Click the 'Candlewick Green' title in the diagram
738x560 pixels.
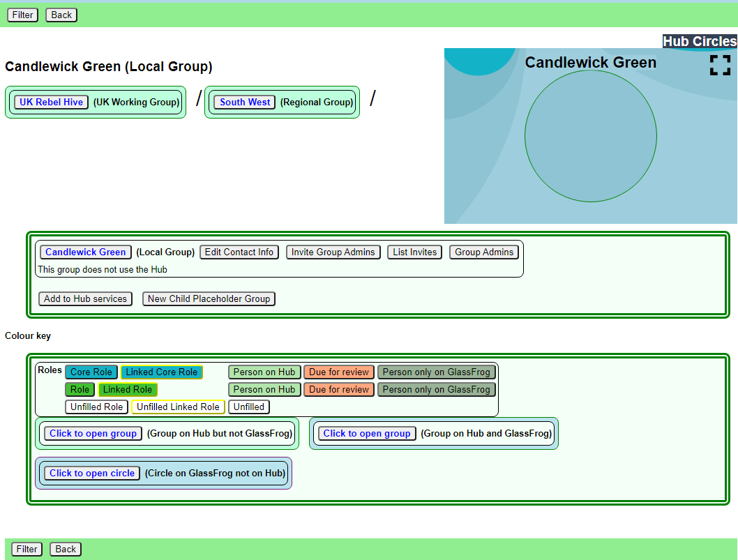[x=591, y=63]
